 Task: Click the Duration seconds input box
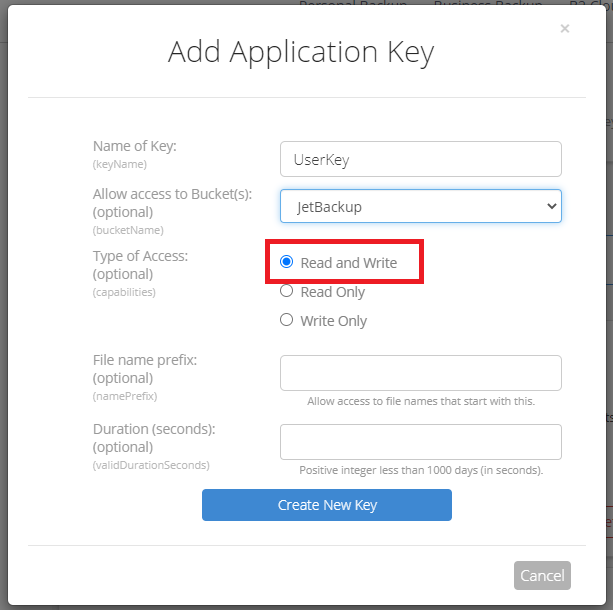[420, 442]
